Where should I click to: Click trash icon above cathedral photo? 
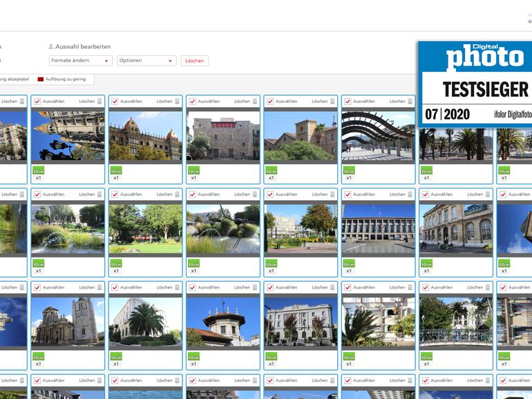coord(99,287)
